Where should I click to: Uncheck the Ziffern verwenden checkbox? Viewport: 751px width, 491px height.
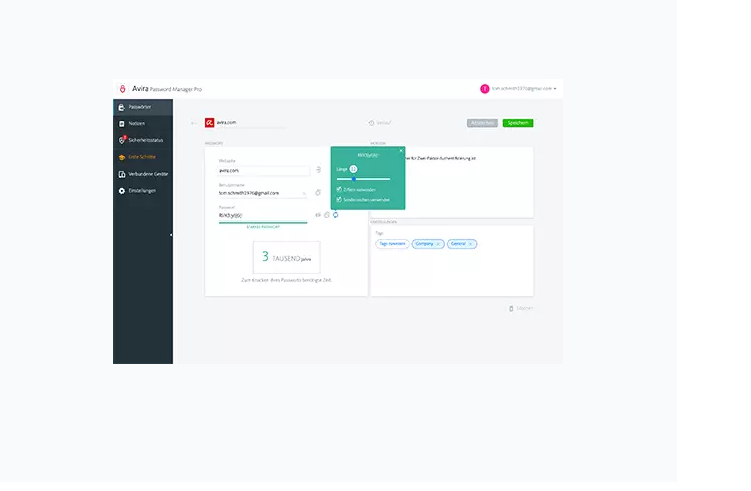(x=340, y=188)
